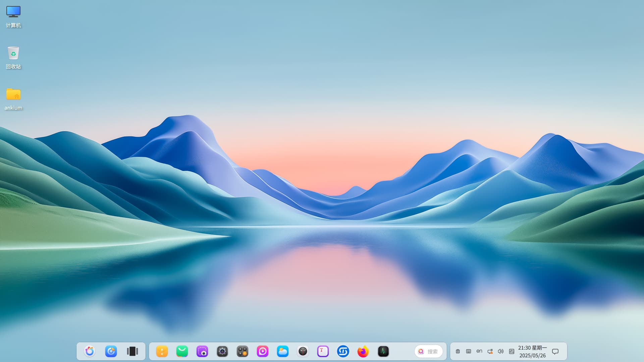The image size is (644, 362).
Task: Launch the system monitor app
Action: 383,351
